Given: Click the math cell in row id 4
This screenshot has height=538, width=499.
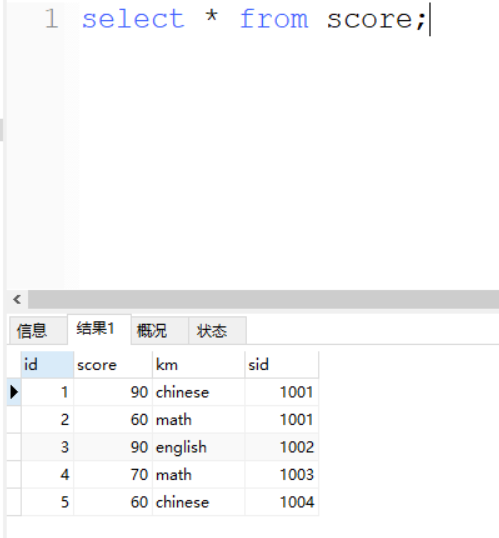Looking at the screenshot, I should 198,475.
